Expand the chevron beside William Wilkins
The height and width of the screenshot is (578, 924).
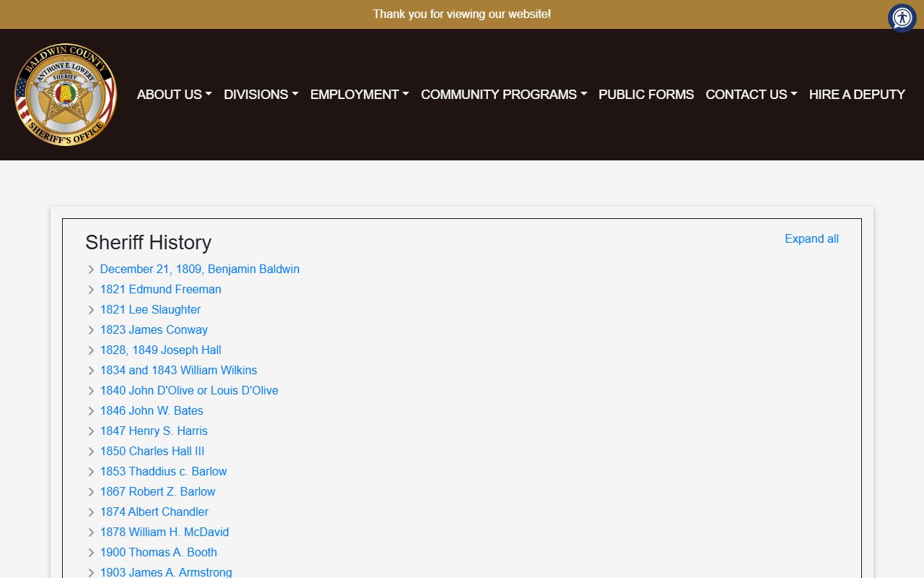click(x=91, y=371)
